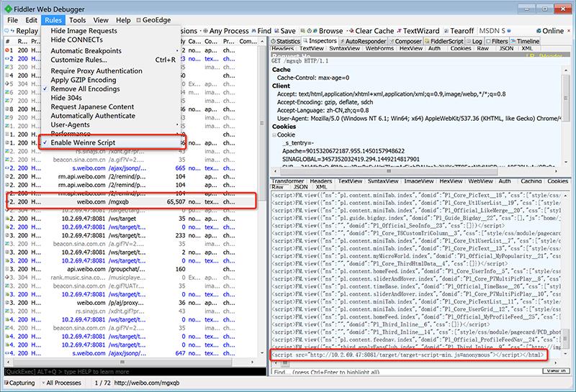
Task: Open the Tools menu
Action: tap(77, 20)
